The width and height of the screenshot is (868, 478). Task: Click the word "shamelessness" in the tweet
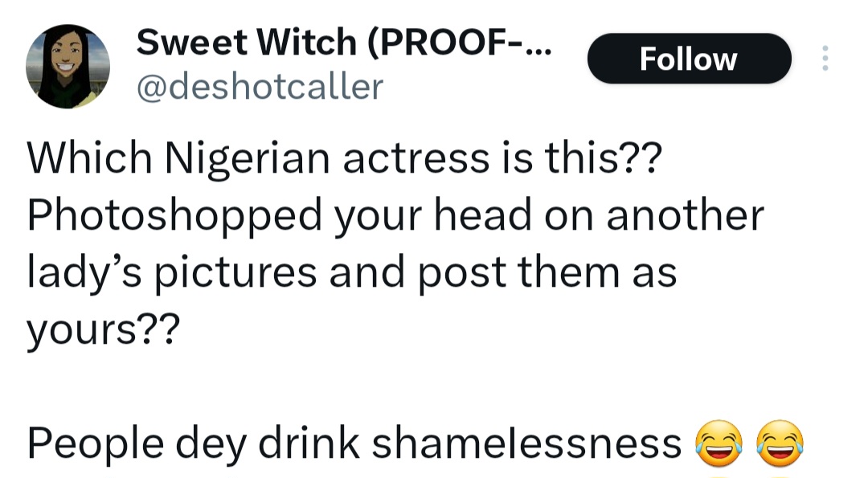point(526,443)
